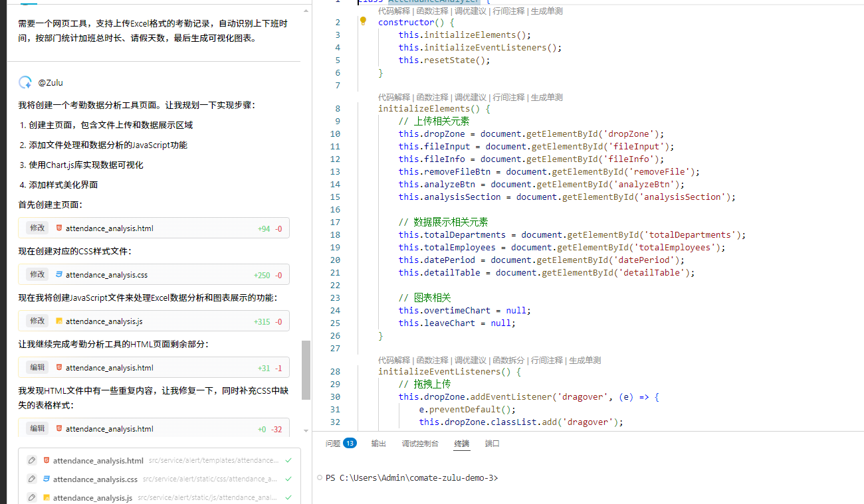
Task: Open attendance_analysis.html from the +94 card
Action: click(x=109, y=228)
